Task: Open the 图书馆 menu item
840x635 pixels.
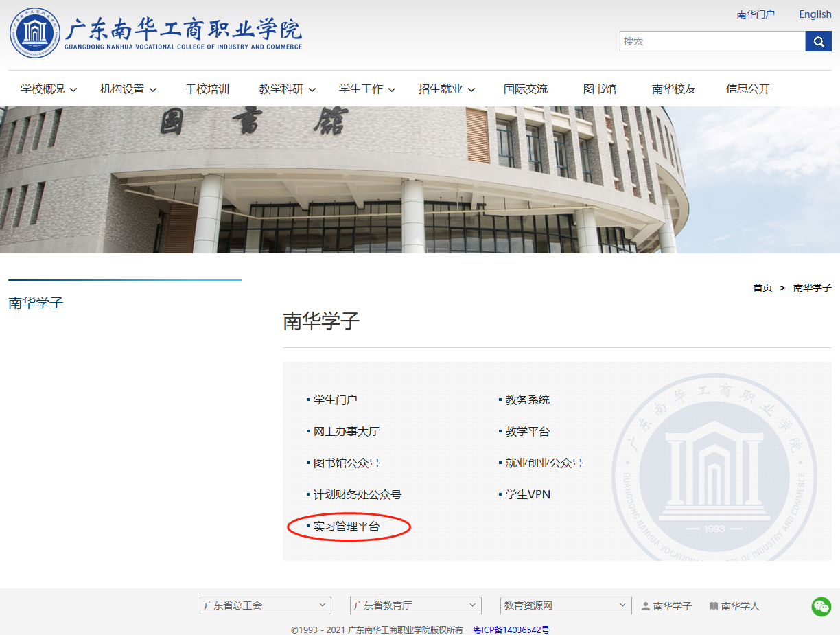Action: pos(599,89)
